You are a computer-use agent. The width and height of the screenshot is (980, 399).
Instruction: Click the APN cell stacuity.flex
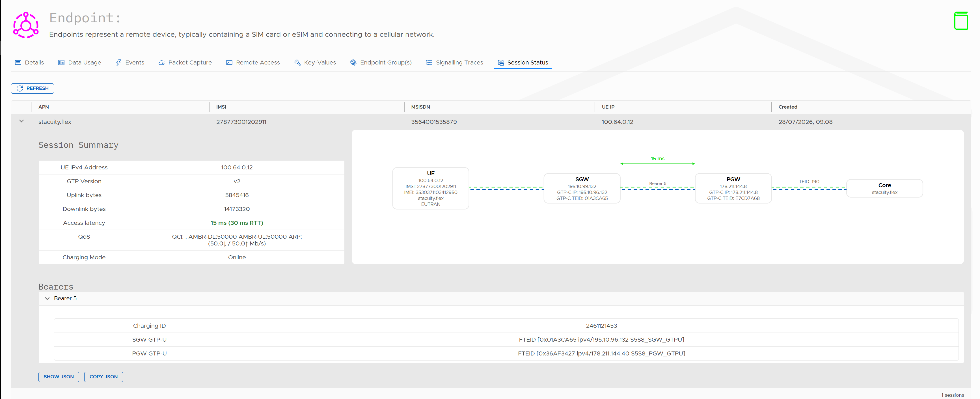click(55, 122)
